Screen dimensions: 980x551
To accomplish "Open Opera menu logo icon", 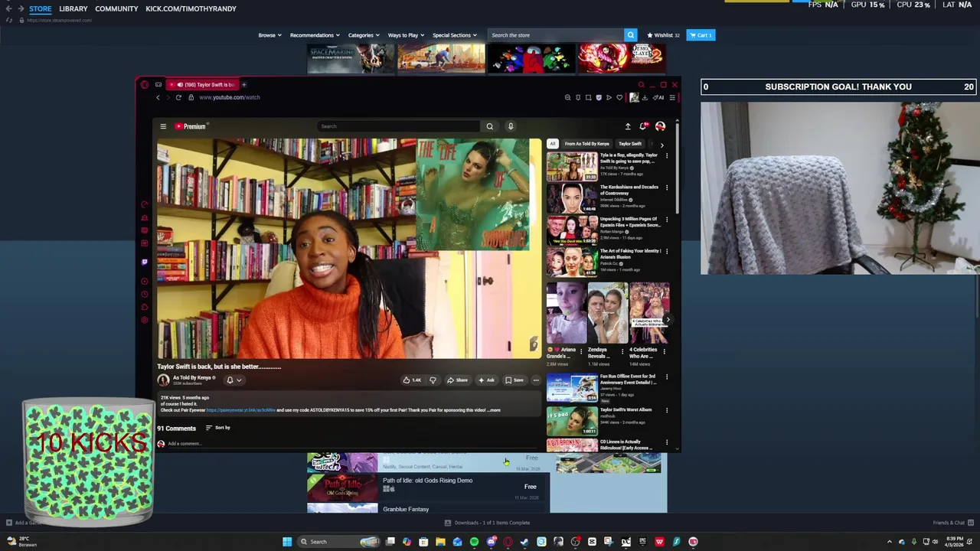I will [145, 84].
